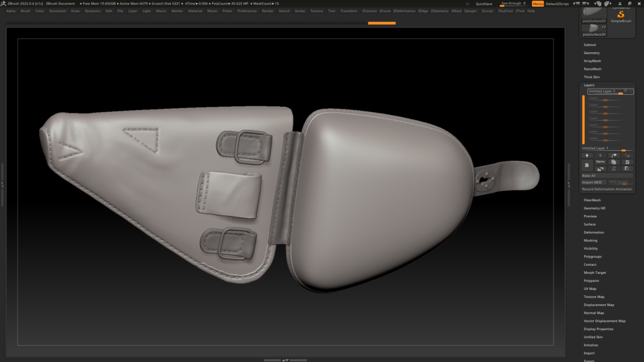
Task: Toggle visibility eye of Untitled Layer 1
Action: click(626, 91)
